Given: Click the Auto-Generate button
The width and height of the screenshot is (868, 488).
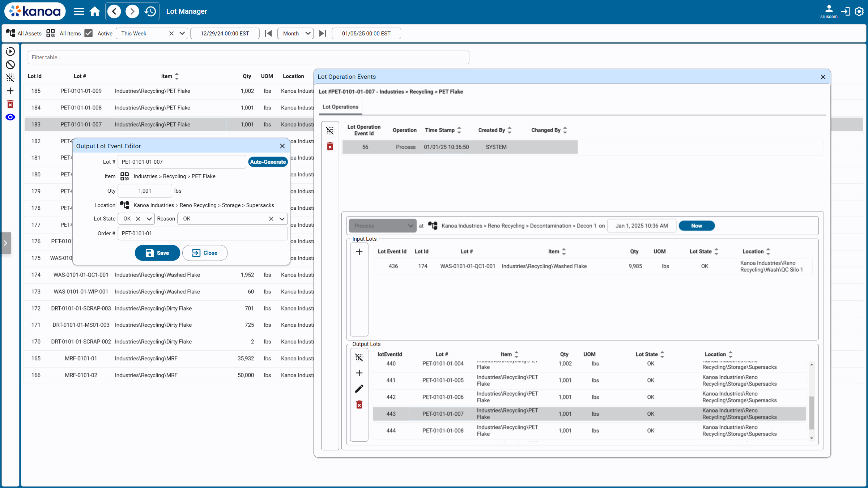Looking at the screenshot, I should 268,162.
